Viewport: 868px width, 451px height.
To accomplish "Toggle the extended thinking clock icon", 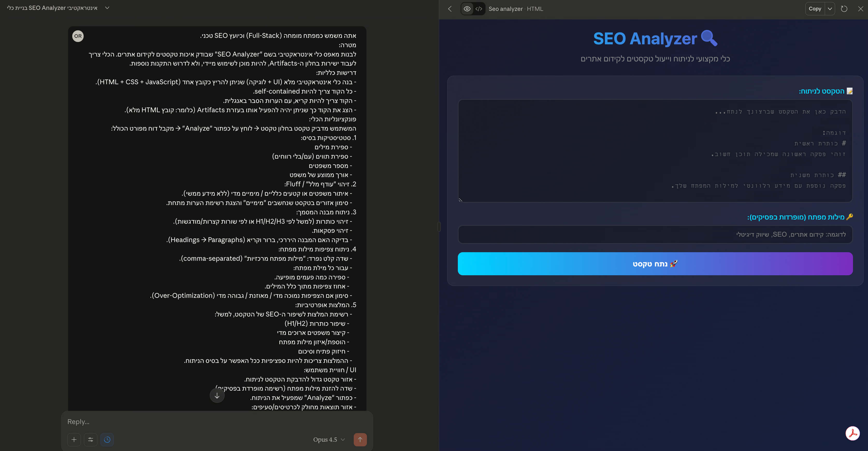I will point(107,440).
